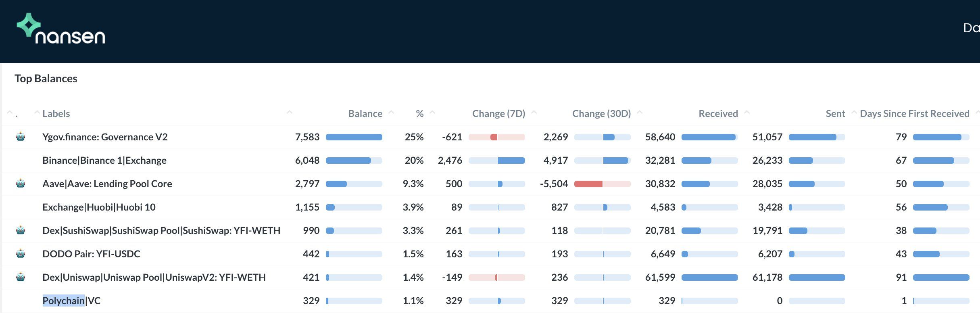Select the Top Balances heading
This screenshot has height=313, width=980.
(x=46, y=79)
